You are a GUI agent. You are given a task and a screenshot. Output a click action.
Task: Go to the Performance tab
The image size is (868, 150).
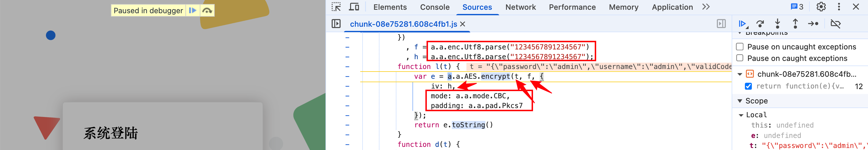coord(572,7)
